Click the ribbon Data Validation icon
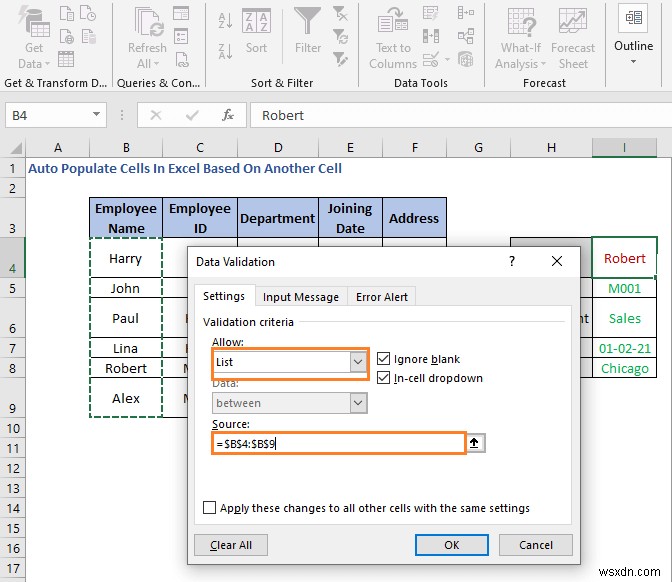Image resolution: width=672 pixels, height=582 pixels. pos(431,59)
